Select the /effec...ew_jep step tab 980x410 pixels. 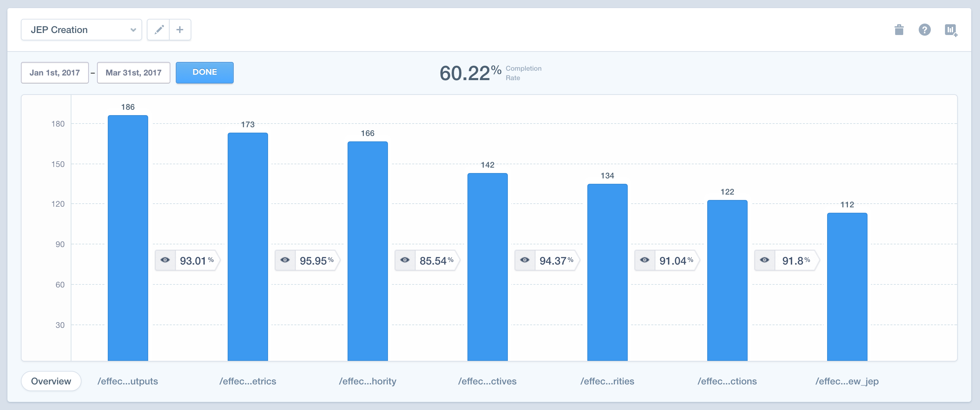847,381
